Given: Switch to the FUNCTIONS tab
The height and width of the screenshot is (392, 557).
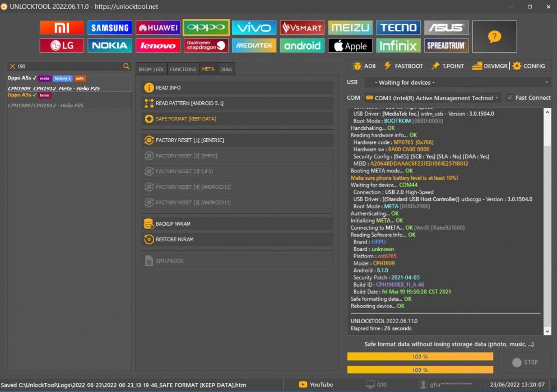Looking at the screenshot, I should pyautogui.click(x=183, y=69).
